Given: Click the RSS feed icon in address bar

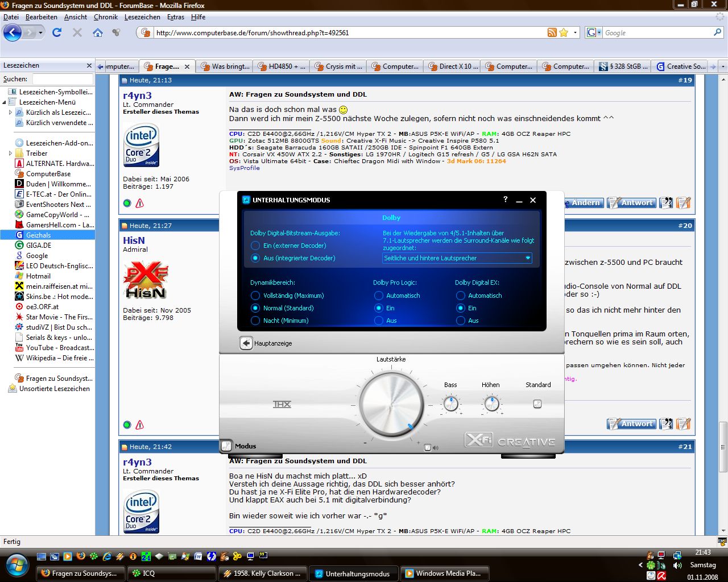Looking at the screenshot, I should [552, 32].
